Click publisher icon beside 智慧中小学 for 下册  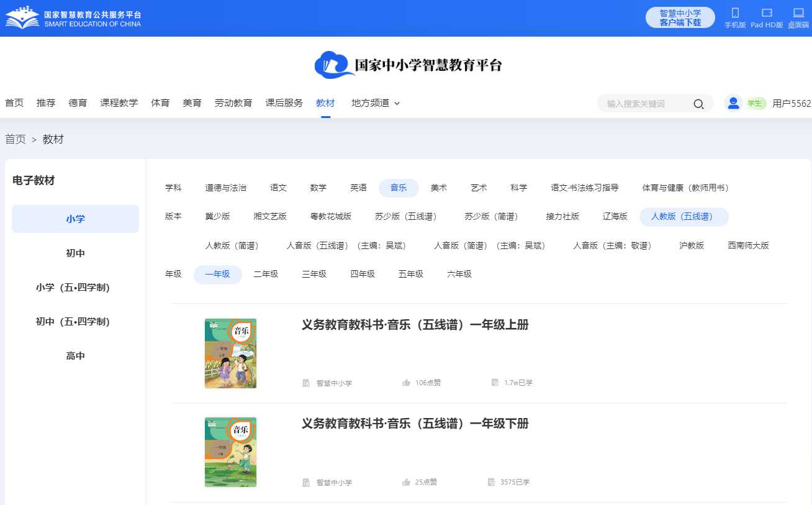[306, 483]
